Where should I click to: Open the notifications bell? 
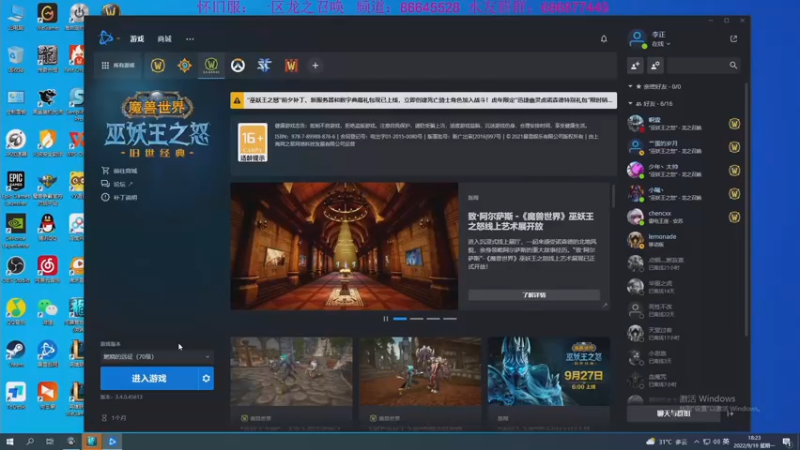pyautogui.click(x=604, y=39)
